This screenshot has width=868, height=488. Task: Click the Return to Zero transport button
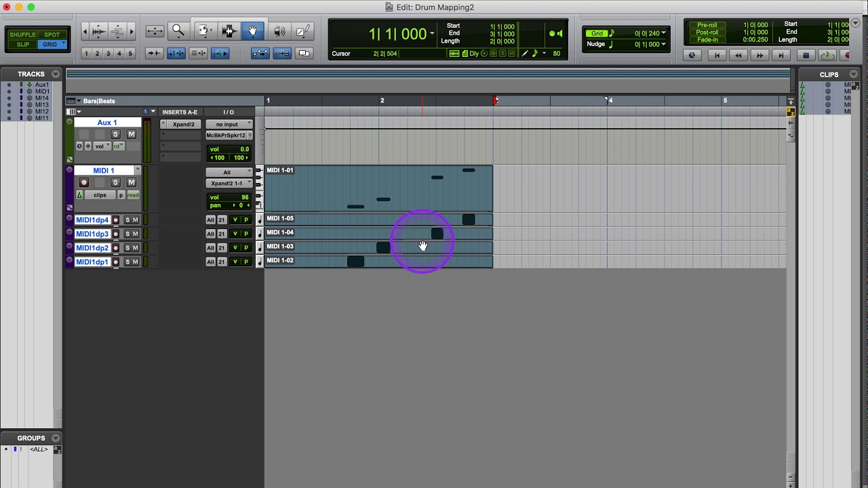(716, 56)
